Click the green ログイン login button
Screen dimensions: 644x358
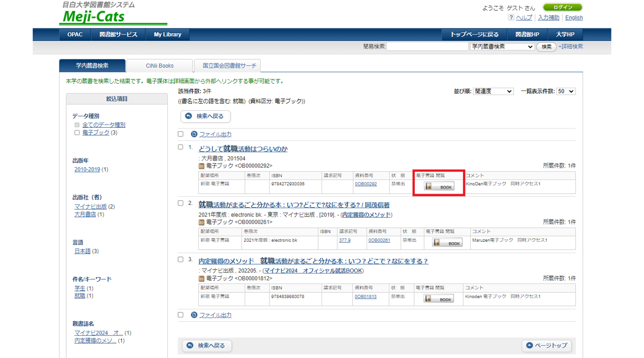(x=562, y=7)
